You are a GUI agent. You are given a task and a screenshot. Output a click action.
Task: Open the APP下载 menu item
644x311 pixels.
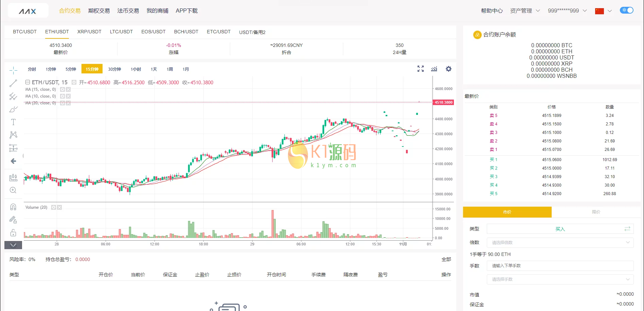(187, 11)
